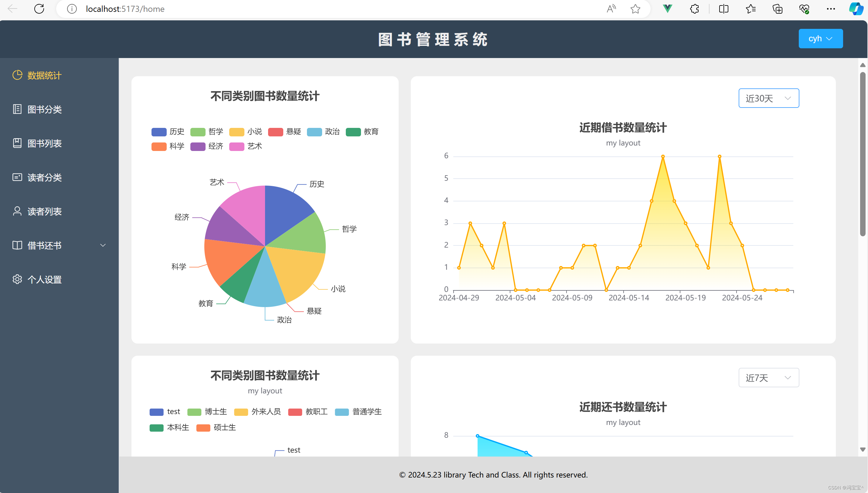
Task: Click the 读者分类 card icon in sidebar
Action: pos(17,177)
